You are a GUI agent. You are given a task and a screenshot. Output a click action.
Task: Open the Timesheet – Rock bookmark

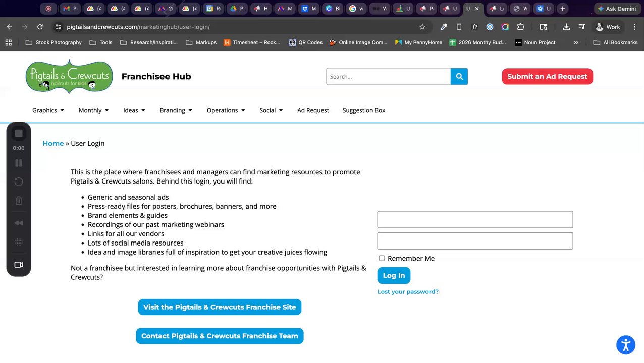(252, 42)
